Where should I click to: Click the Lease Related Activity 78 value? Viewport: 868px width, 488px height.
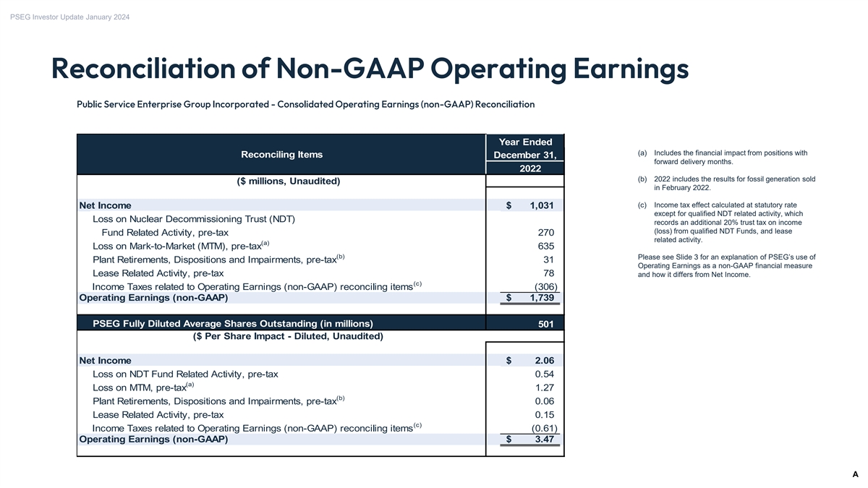click(x=548, y=273)
